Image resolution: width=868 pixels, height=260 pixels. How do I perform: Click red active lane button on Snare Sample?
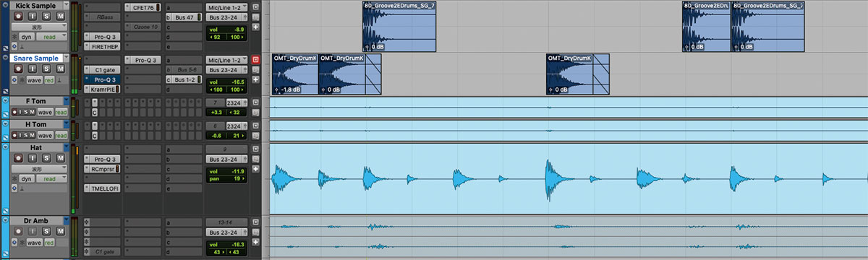click(255, 60)
